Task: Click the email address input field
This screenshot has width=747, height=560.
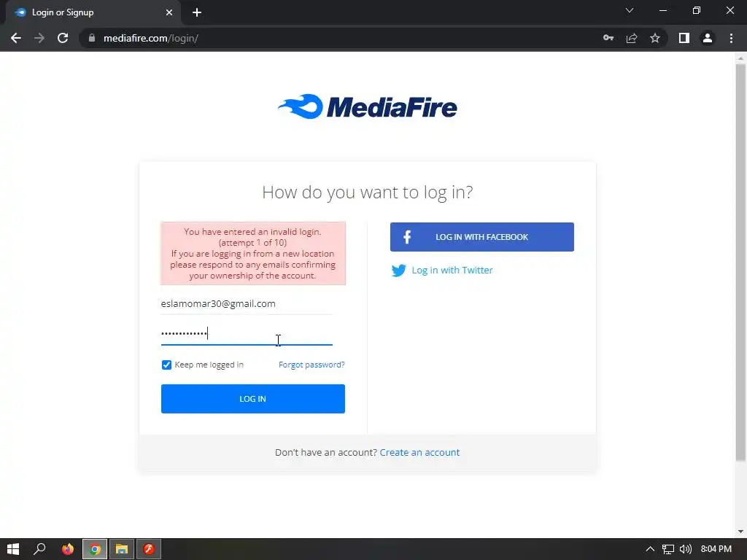Action: coord(247,304)
